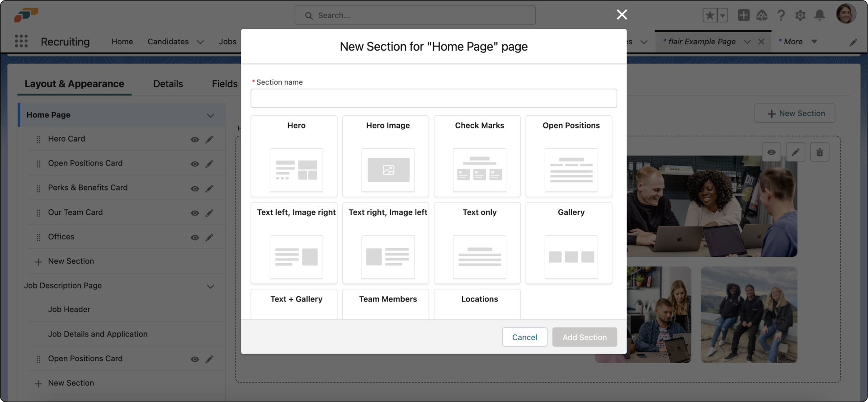This screenshot has width=868, height=402.
Task: Close the flair Example Page tab
Action: 761,42
